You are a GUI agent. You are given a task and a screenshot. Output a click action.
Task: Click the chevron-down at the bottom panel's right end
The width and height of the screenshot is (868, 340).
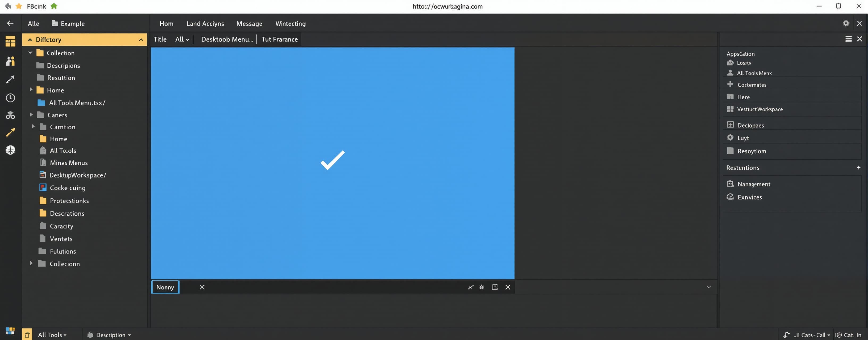point(709,287)
